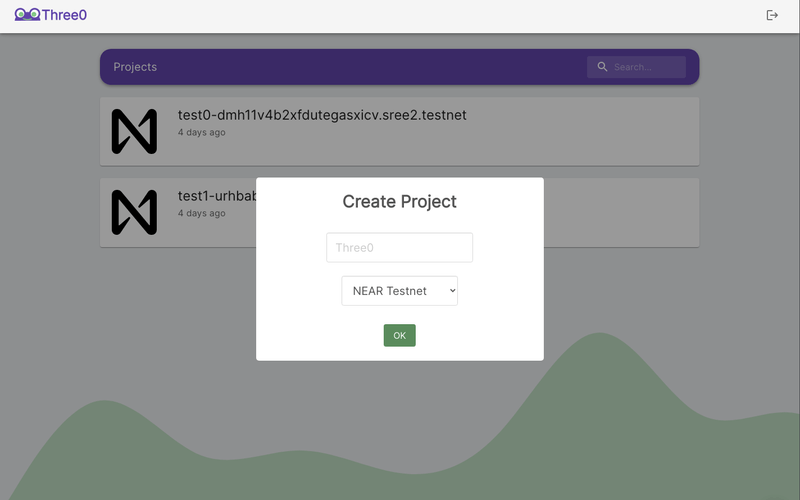Click the logout icon in header
The width and height of the screenshot is (800, 500).
coord(772,15)
